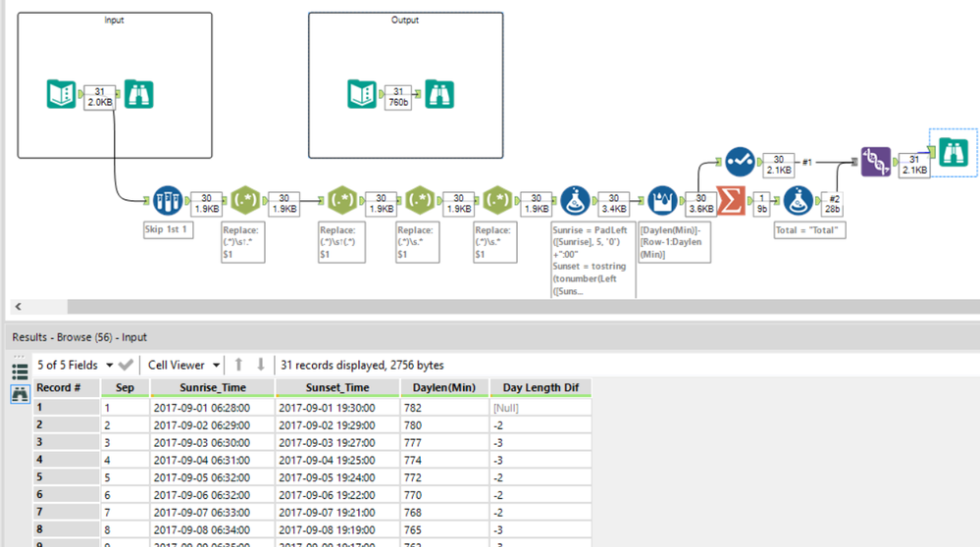Click cell 2017-09-04 06:31:00
980x547 pixels.
click(213, 460)
